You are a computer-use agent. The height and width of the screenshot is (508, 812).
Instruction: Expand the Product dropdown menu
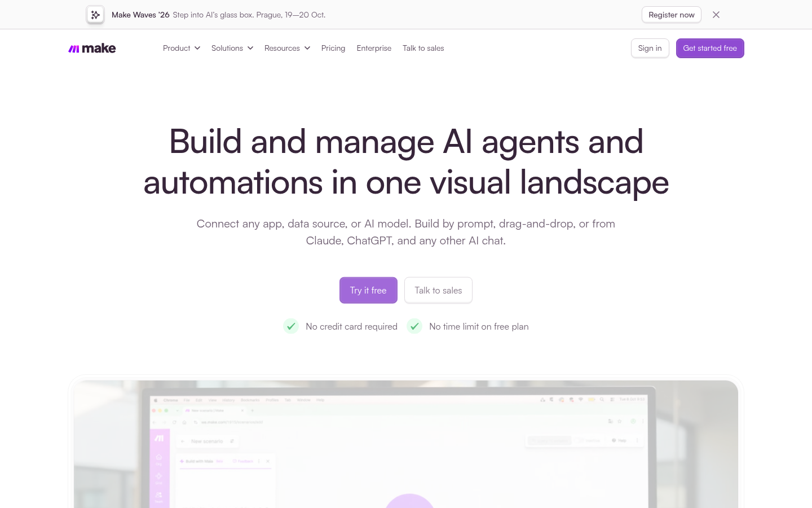pyautogui.click(x=182, y=49)
